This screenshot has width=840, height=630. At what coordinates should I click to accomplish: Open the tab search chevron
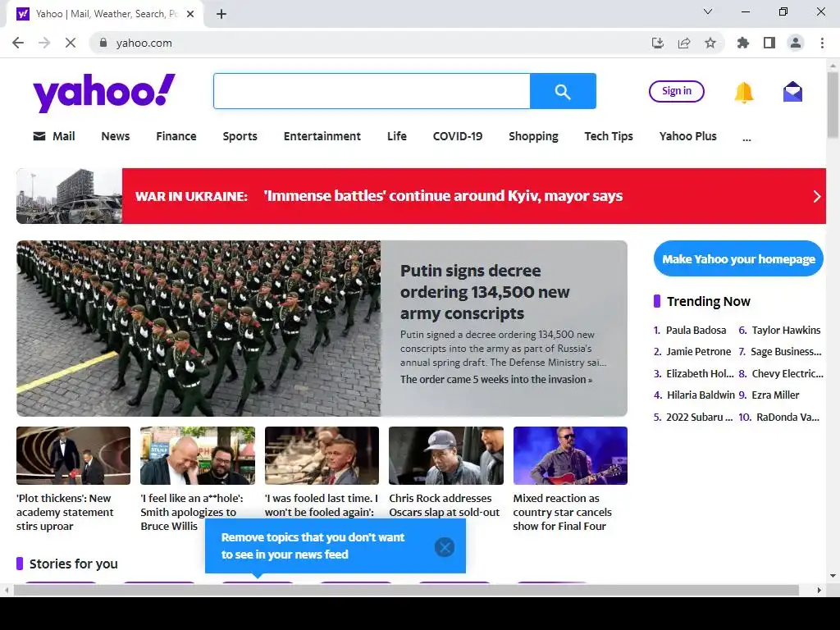pos(708,11)
